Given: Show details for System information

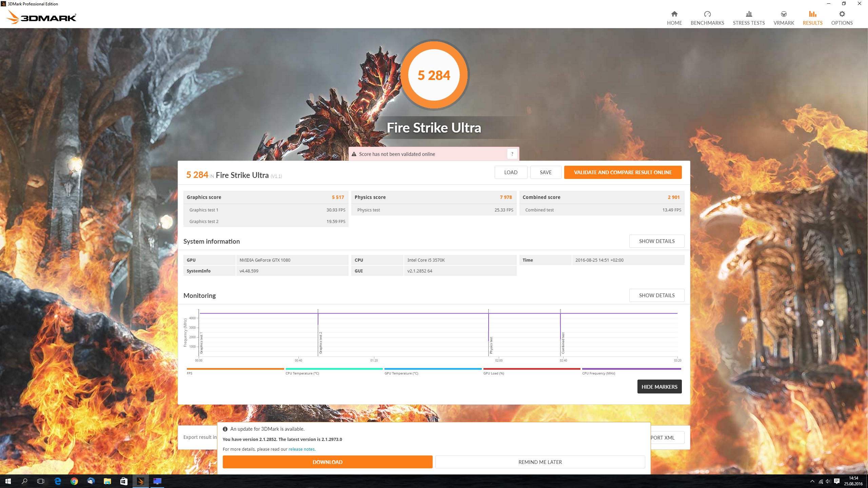Looking at the screenshot, I should coord(656,241).
